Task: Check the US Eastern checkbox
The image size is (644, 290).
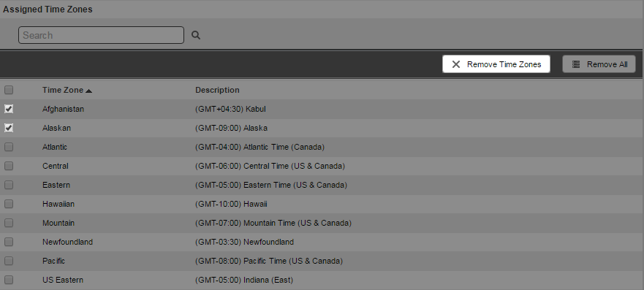Action: click(x=9, y=280)
